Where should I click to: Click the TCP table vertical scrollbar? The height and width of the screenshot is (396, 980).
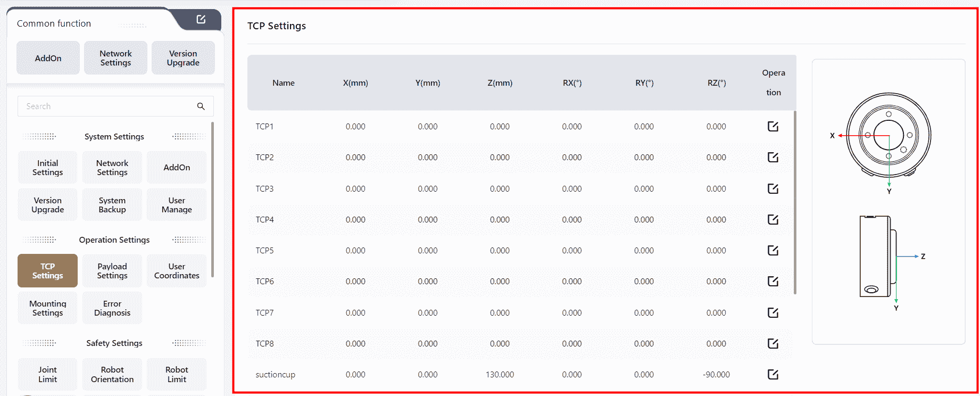[x=795, y=202]
